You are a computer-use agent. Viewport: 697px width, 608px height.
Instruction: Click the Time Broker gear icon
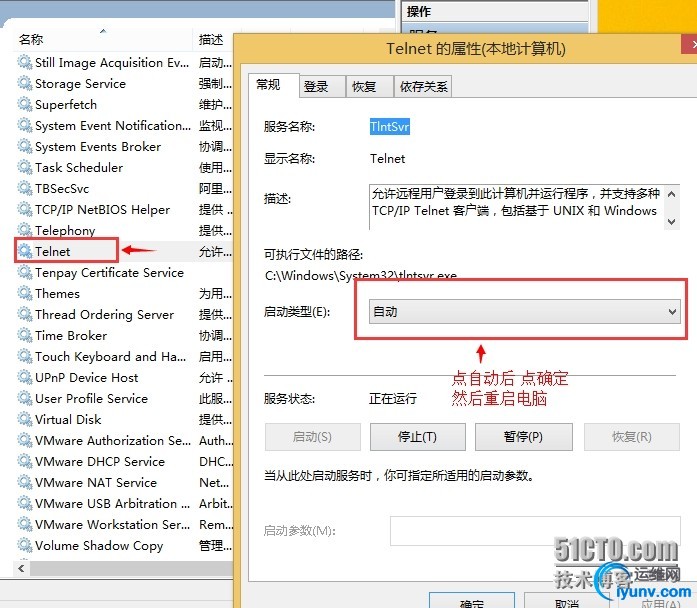(x=24, y=335)
